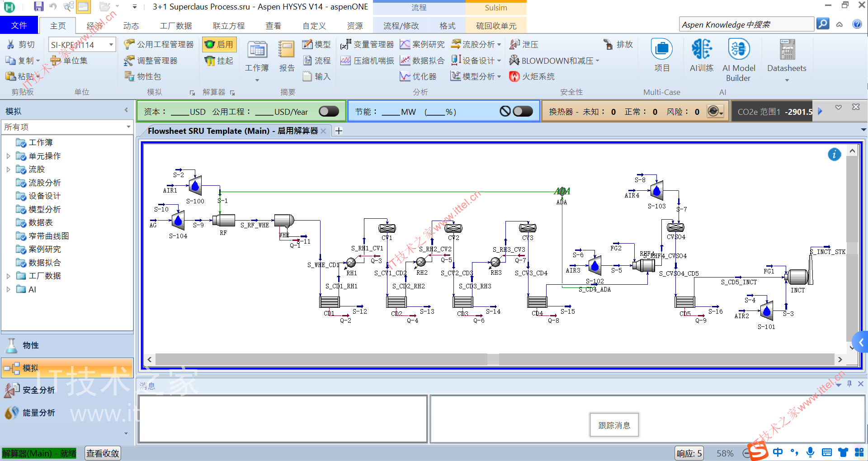Image resolution: width=868 pixels, height=461 pixels.
Task: Click the 优化器 optimizer icon
Action: (418, 76)
